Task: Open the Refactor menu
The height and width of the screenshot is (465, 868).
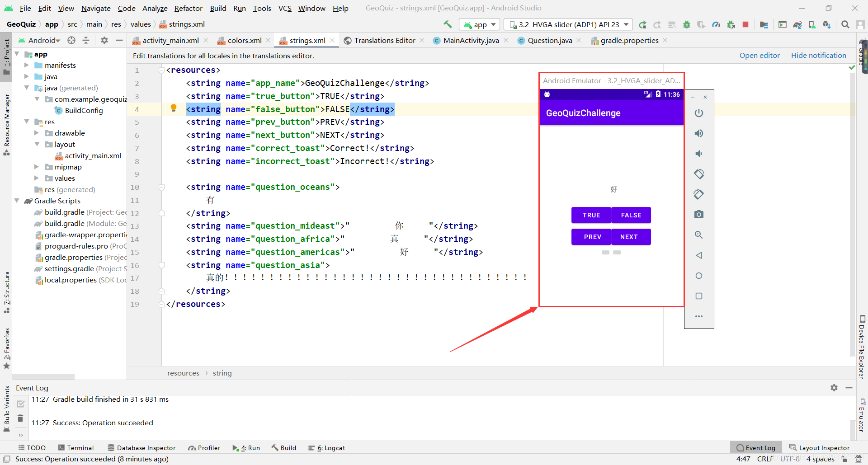Action: point(188,8)
